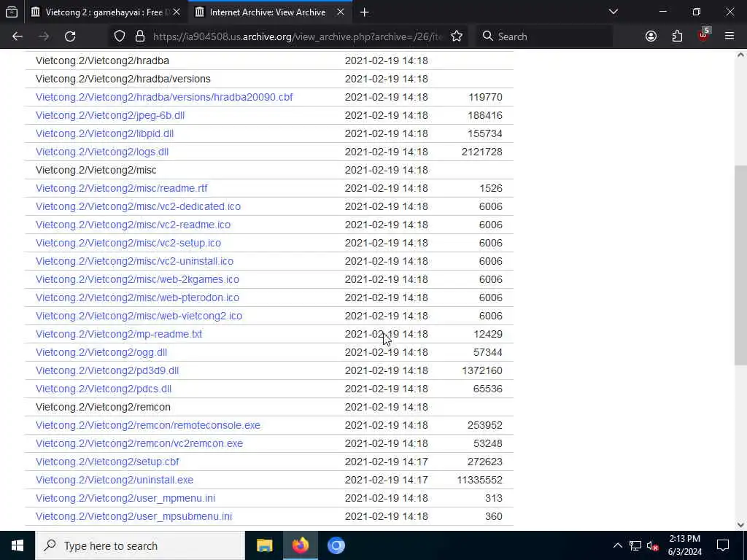
Task: Close the Internet Archive View Archive tab
Action: click(x=341, y=12)
